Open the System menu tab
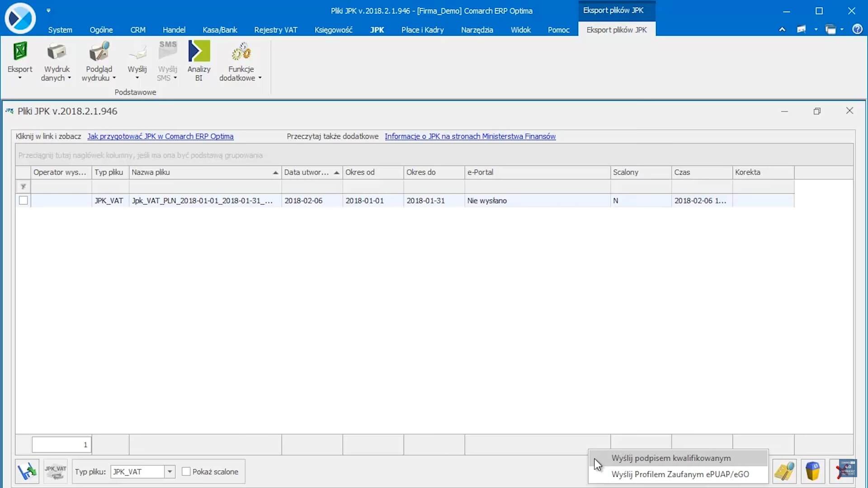 (x=60, y=30)
